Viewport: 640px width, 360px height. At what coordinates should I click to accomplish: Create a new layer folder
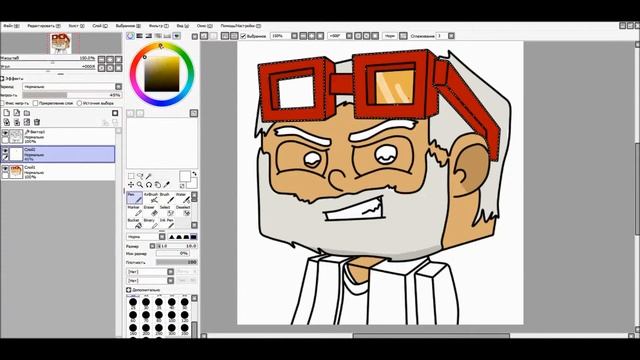tap(27, 113)
